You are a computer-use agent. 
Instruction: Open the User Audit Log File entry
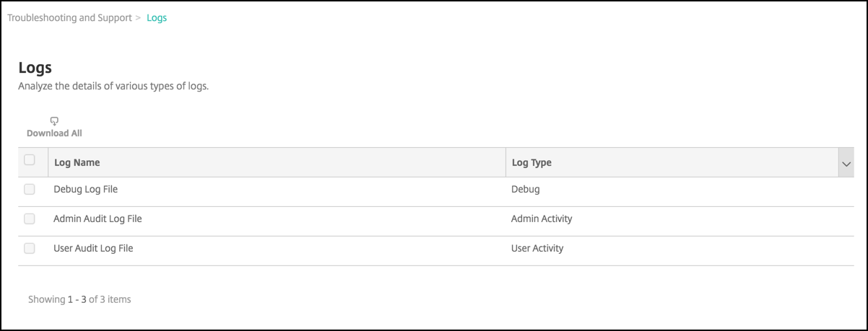pyautogui.click(x=93, y=248)
